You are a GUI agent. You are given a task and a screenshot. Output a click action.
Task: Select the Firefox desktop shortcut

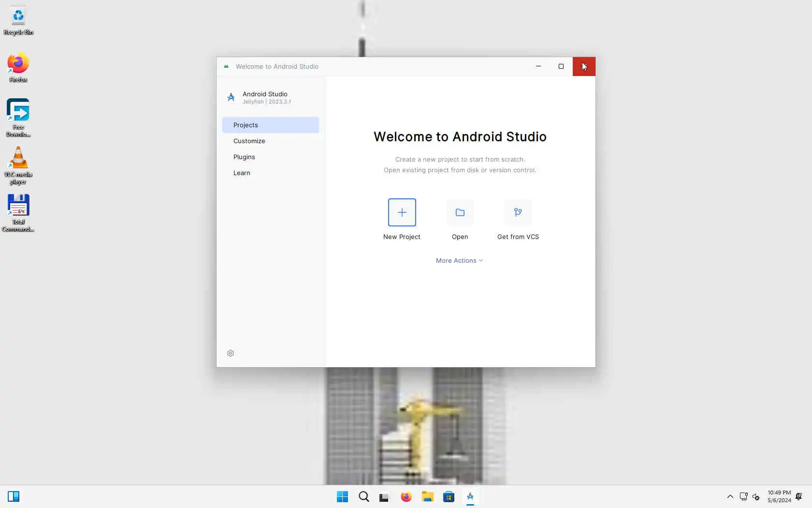pos(18,68)
